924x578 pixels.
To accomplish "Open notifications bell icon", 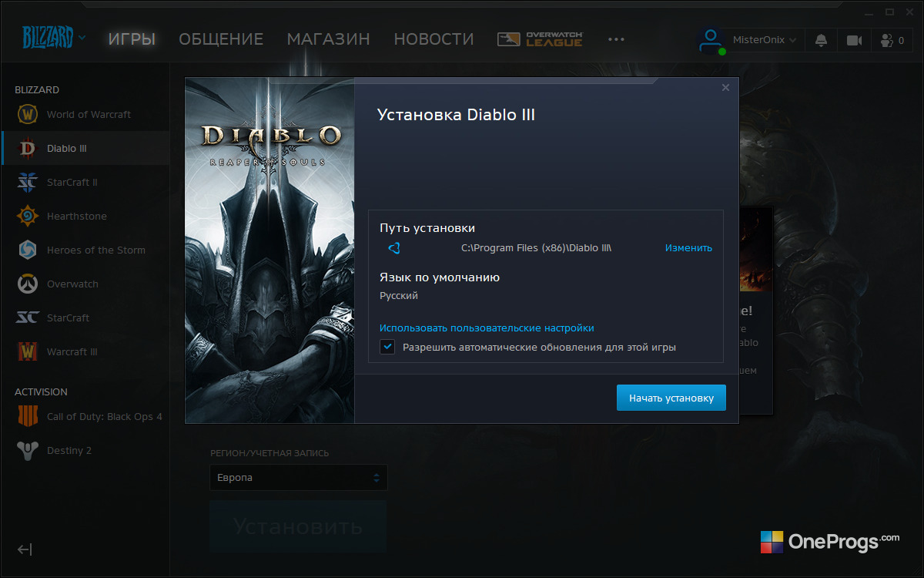I will coord(822,40).
